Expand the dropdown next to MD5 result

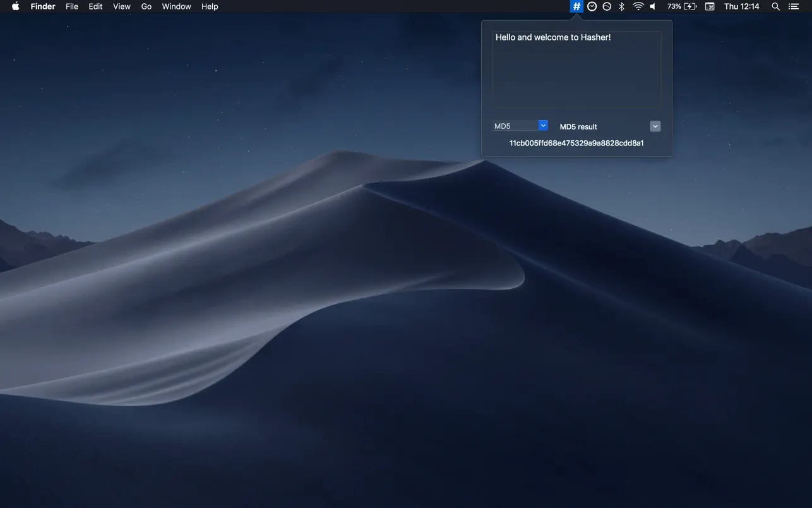click(655, 126)
